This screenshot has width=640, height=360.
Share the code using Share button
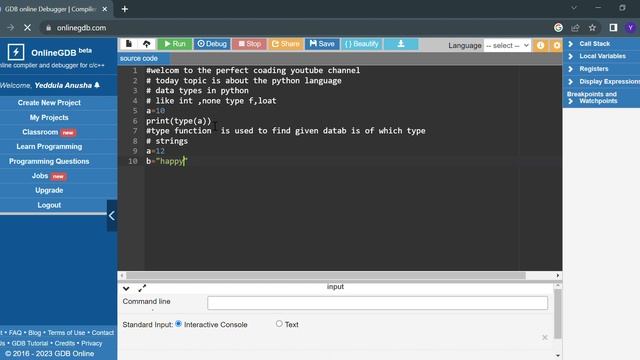(x=286, y=44)
